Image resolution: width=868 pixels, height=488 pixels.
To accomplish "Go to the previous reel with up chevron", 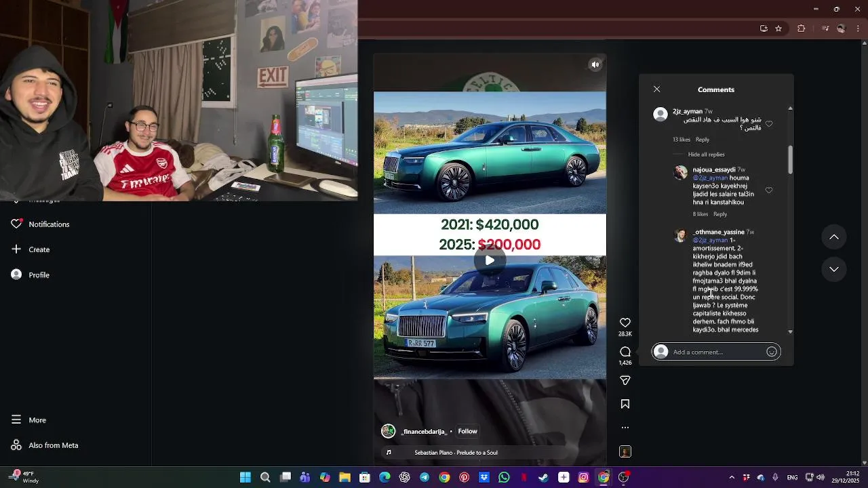I will point(834,237).
